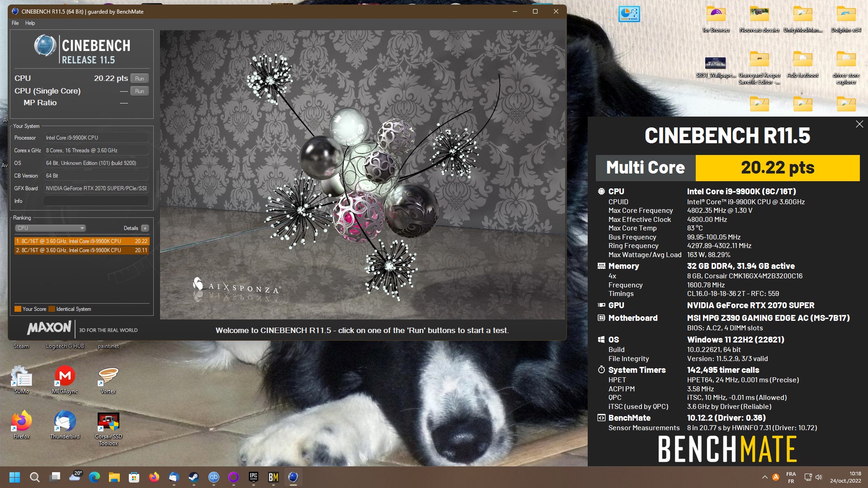Open the MEGAsync desktop shortcut
Image resolution: width=868 pixels, height=488 pixels.
click(65, 380)
